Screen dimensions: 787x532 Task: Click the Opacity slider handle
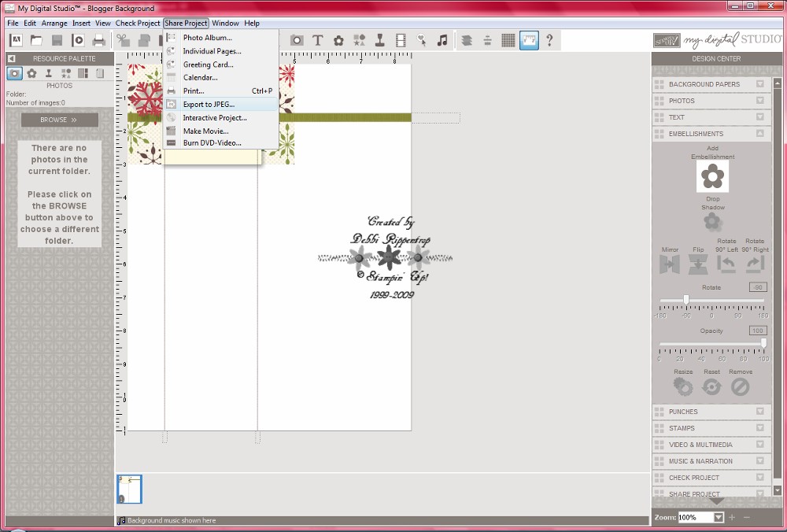click(x=763, y=343)
